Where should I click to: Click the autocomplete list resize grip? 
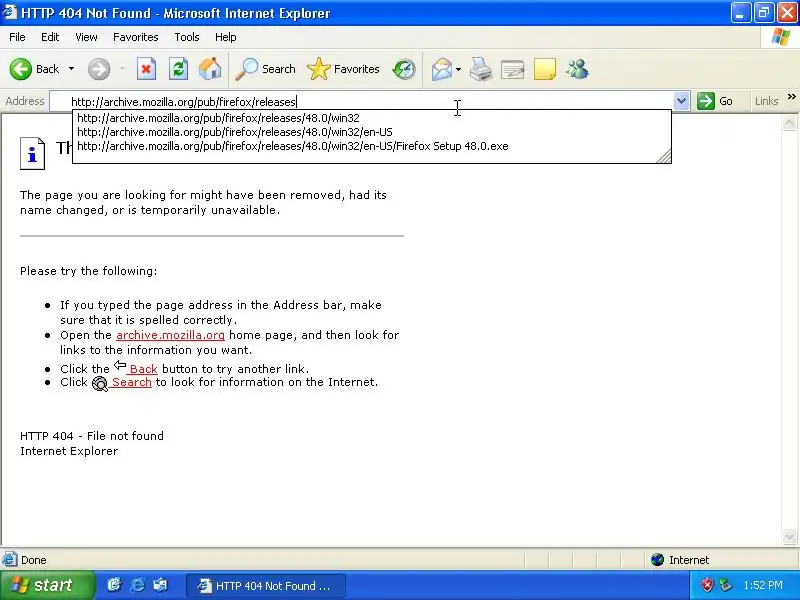click(x=664, y=156)
